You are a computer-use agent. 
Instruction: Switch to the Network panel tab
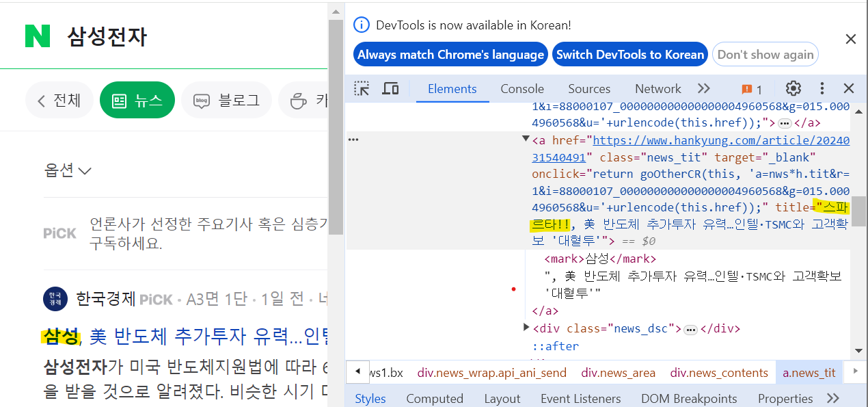click(x=657, y=88)
